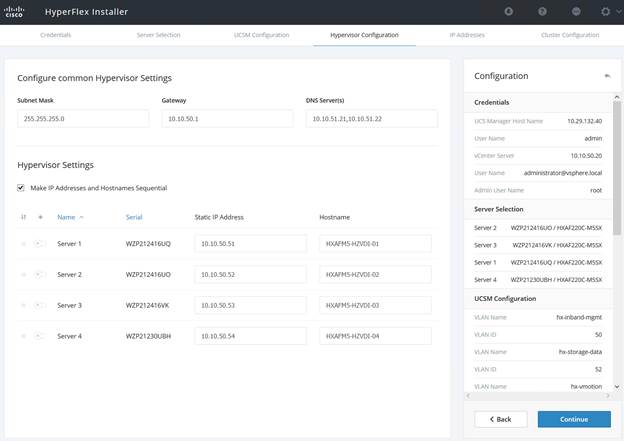Open the IP Addresses step tab
This screenshot has width=624, height=441.
click(467, 35)
